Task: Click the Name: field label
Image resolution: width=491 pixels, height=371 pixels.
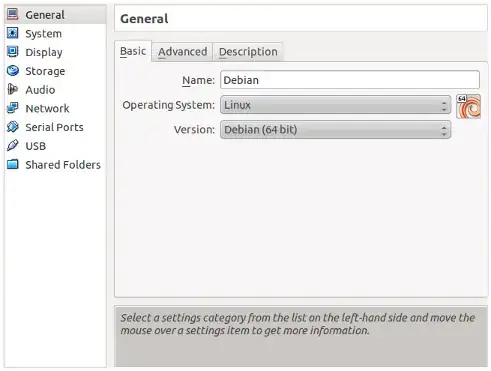Action: tap(198, 80)
